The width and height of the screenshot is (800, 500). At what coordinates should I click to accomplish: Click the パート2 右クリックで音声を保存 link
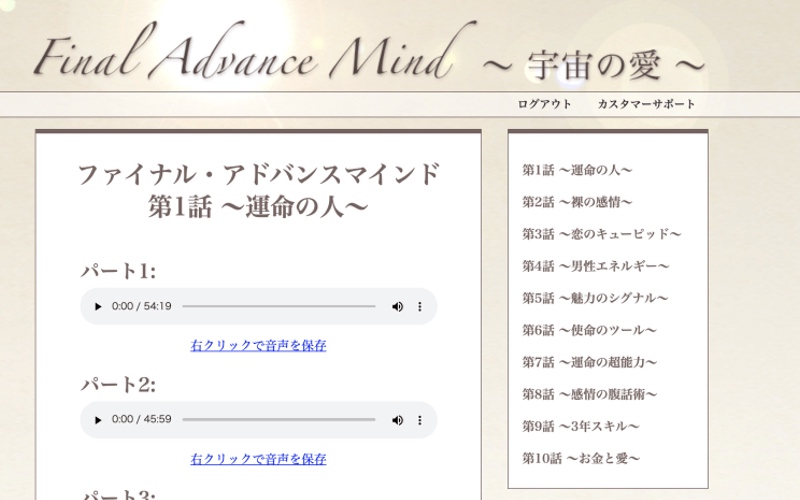pos(258,459)
